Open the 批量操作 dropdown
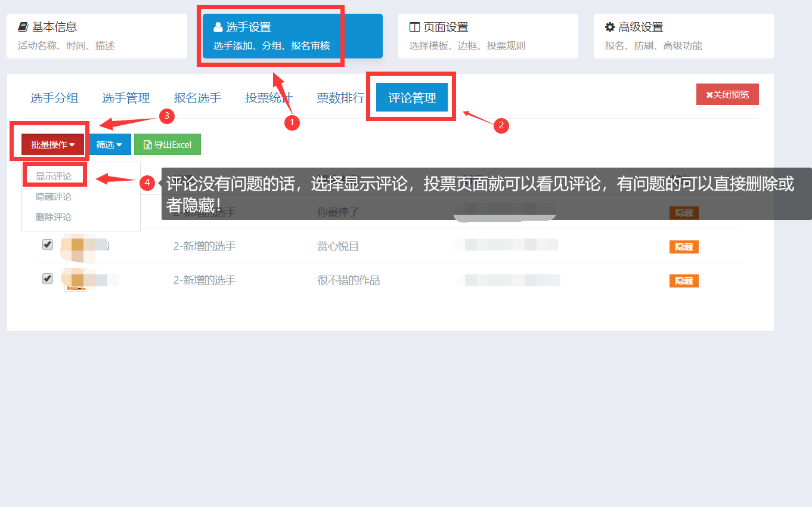This screenshot has width=812, height=507. coord(52,144)
